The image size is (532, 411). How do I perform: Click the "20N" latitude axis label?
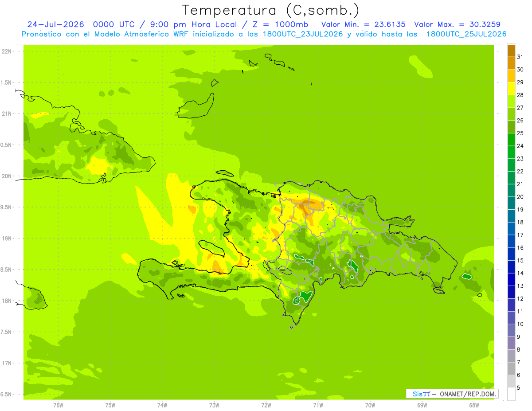pos(7,176)
